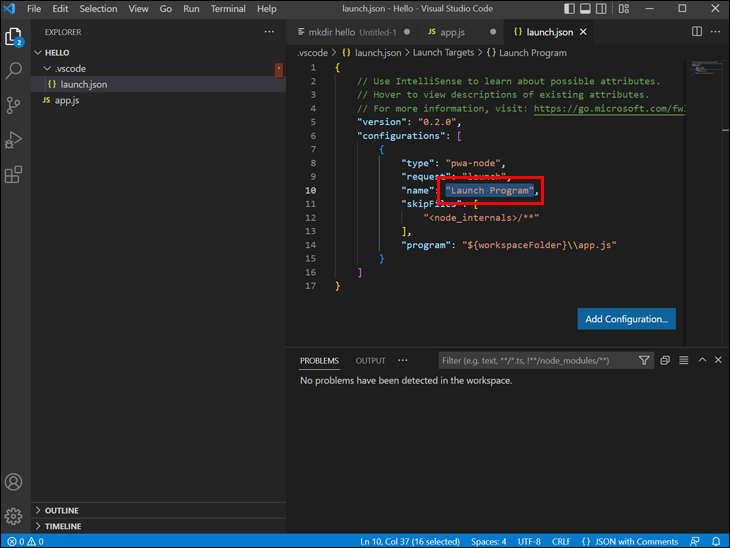Open the Extensions view
Image resolution: width=730 pixels, height=548 pixels.
coord(14,175)
